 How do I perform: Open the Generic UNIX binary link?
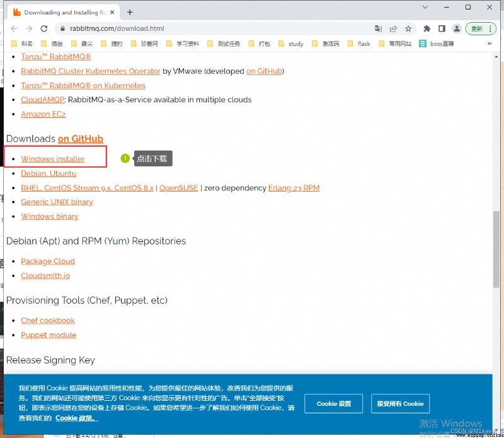pos(57,202)
